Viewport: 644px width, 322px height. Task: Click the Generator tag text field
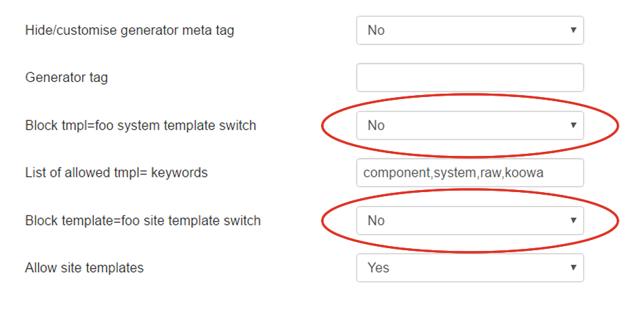pos(470,77)
